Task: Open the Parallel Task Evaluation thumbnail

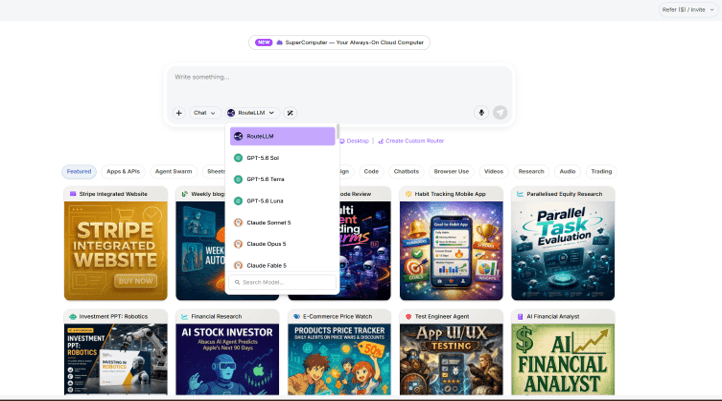Action: pyautogui.click(x=563, y=251)
